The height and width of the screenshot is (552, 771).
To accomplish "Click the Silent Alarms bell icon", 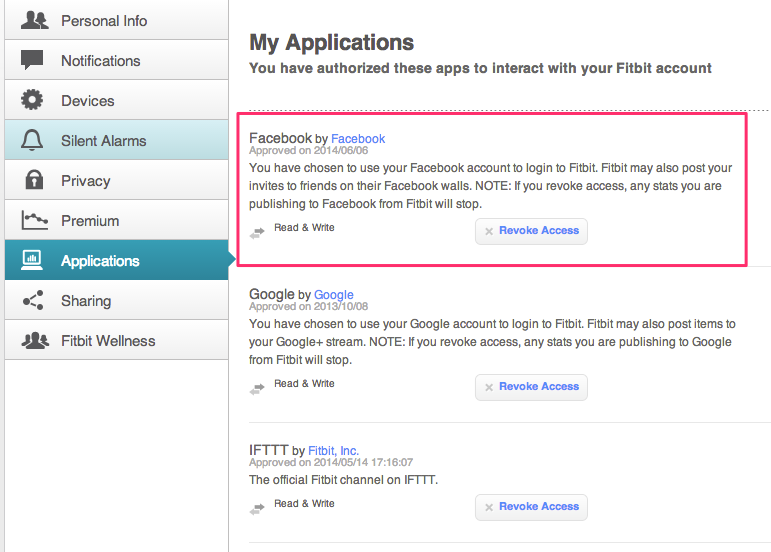I will click(32, 140).
